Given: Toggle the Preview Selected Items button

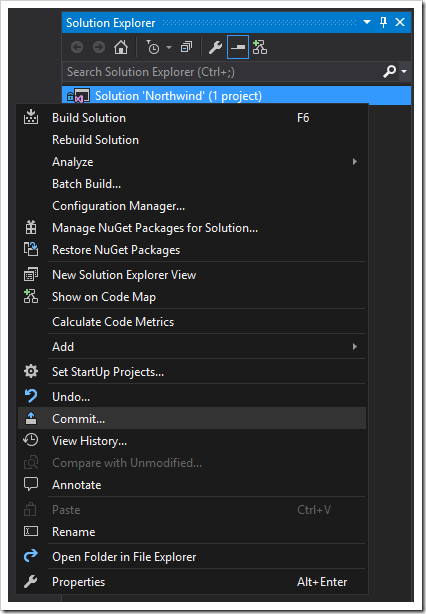Looking at the screenshot, I should click(x=238, y=47).
